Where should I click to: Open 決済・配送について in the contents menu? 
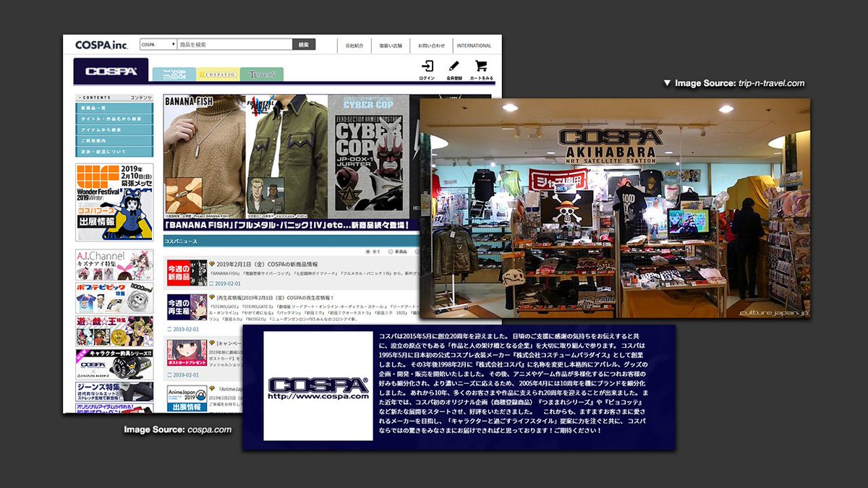tap(114, 152)
